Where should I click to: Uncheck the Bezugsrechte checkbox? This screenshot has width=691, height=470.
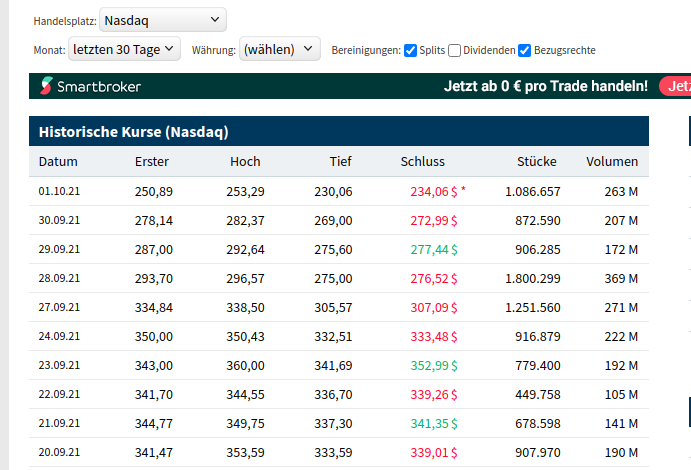coord(525,50)
